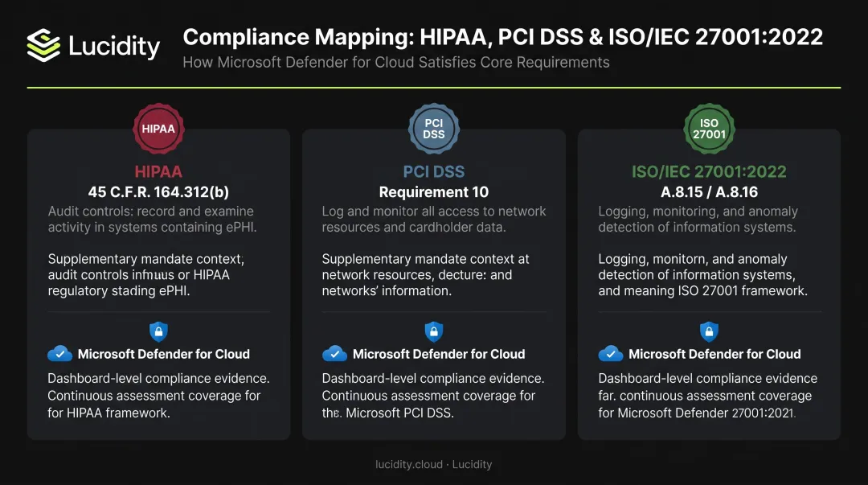
Task: Click the cloud checkmark icon in PCI DSS card
Action: (335, 354)
